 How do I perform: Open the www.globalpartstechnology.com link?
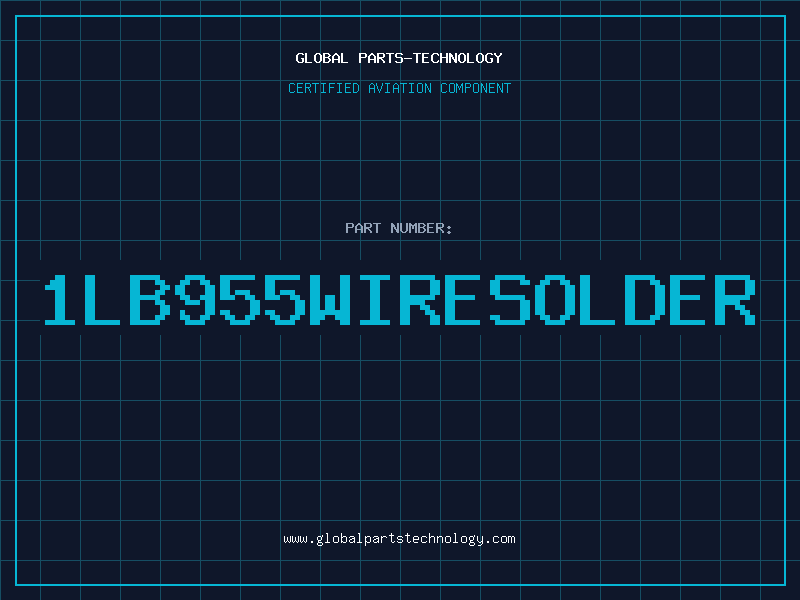click(x=399, y=539)
